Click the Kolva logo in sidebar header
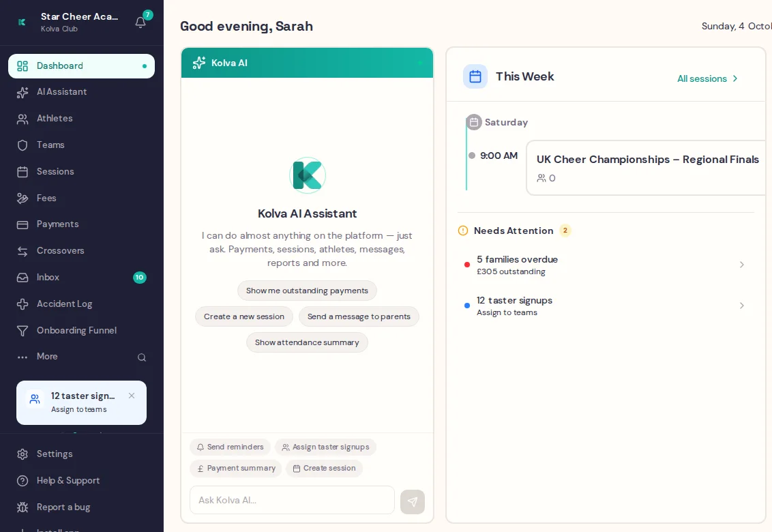The image size is (772, 532). [22, 22]
